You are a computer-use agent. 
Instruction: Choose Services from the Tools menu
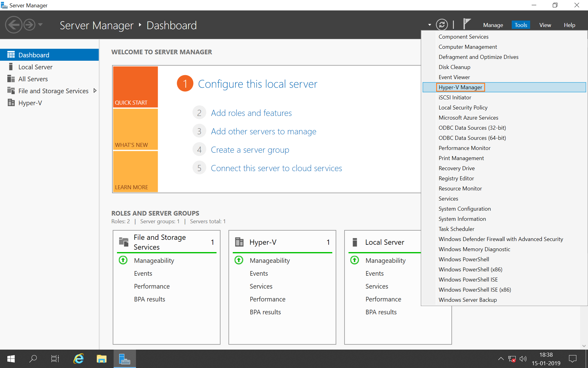504,199
